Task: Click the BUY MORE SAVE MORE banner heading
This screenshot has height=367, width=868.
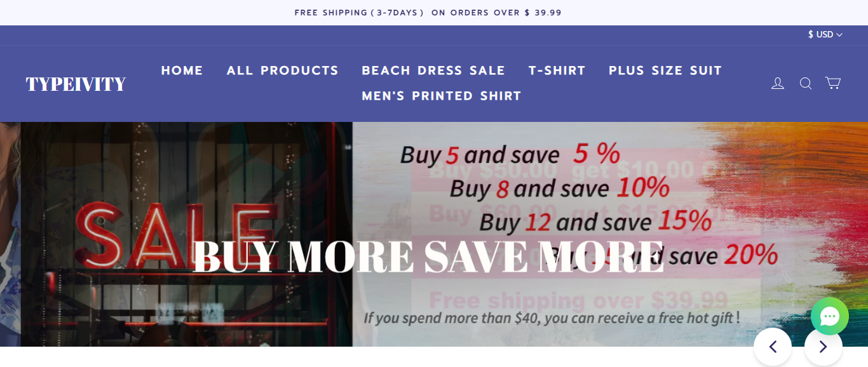Action: click(x=428, y=257)
